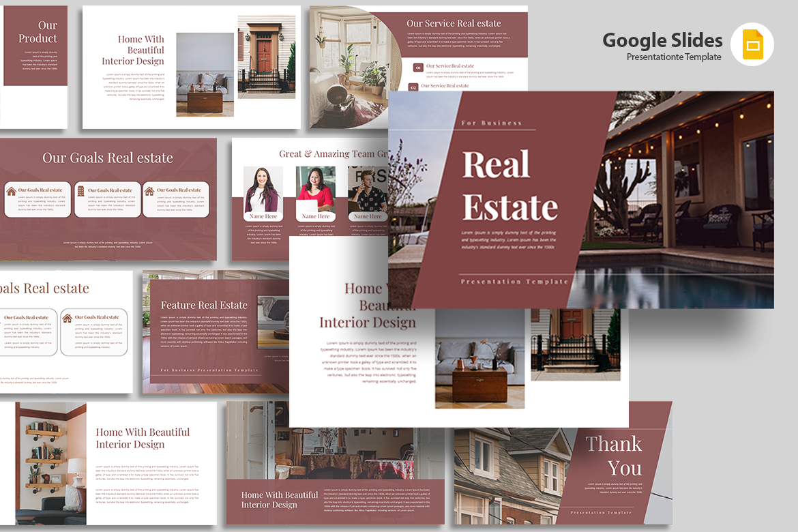
Task: Select the 'Our Goals Real estate' maroon slide heading
Action: [107, 158]
